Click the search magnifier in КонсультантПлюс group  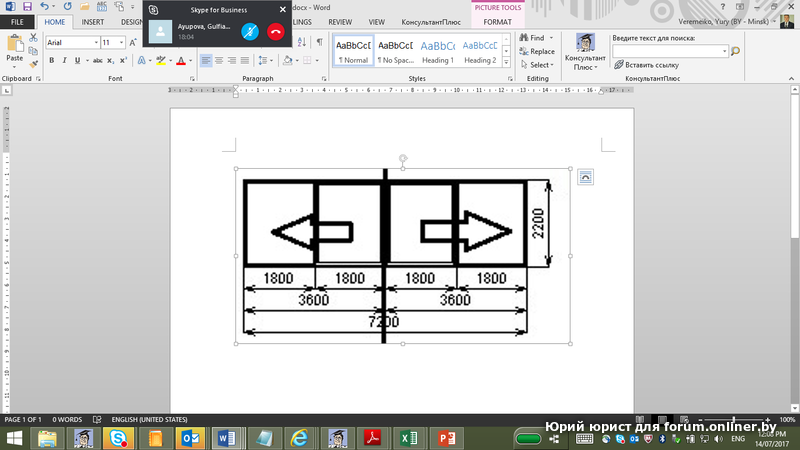[x=735, y=50]
